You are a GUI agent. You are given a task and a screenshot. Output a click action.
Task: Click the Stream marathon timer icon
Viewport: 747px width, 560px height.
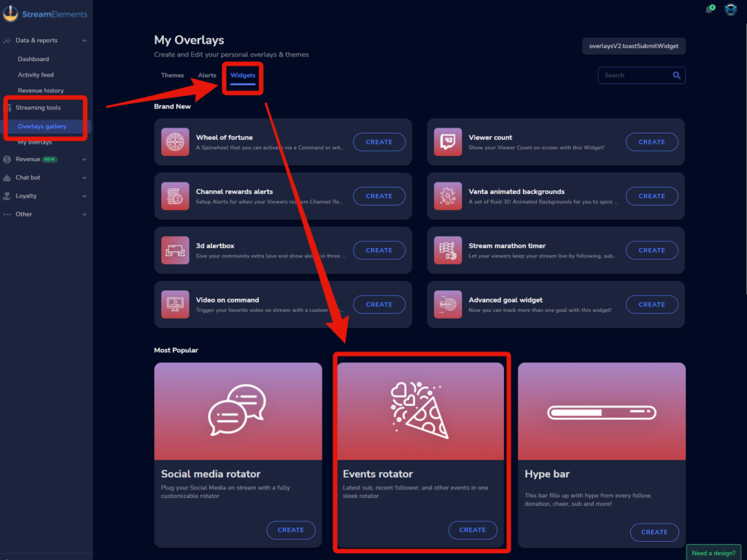pyautogui.click(x=447, y=250)
